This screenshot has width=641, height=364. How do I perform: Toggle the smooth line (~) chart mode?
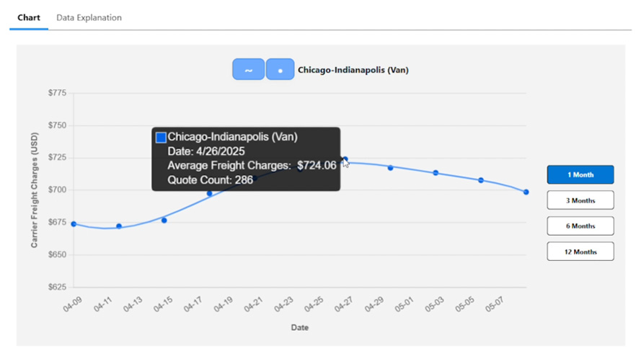248,69
